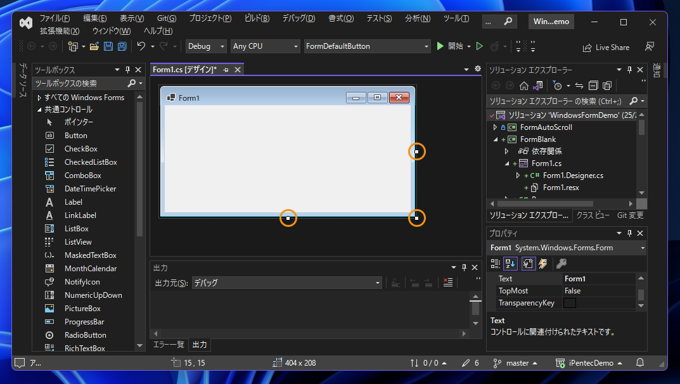Toggle the Properties view button in Properties panel
The height and width of the screenshot is (384, 680).
(528, 263)
